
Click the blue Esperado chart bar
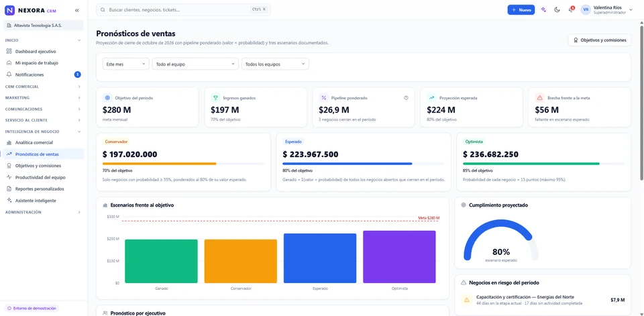[320, 258]
